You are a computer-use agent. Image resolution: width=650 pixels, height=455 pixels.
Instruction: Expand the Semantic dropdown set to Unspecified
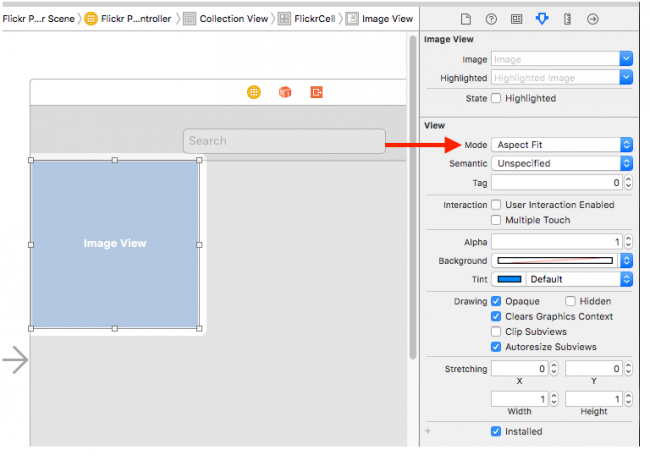pyautogui.click(x=562, y=163)
